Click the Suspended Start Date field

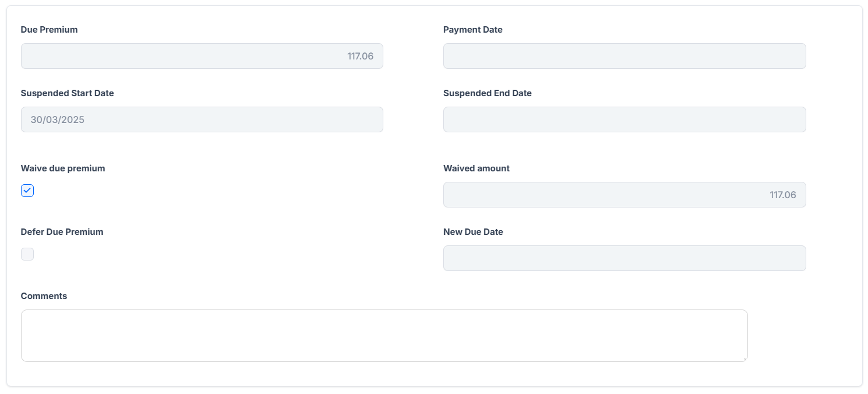202,119
